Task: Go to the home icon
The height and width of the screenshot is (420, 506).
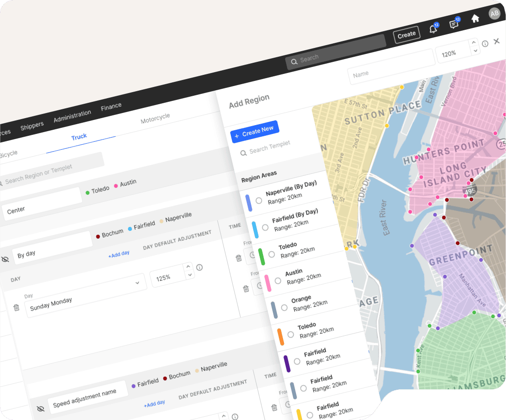Action: point(475,19)
